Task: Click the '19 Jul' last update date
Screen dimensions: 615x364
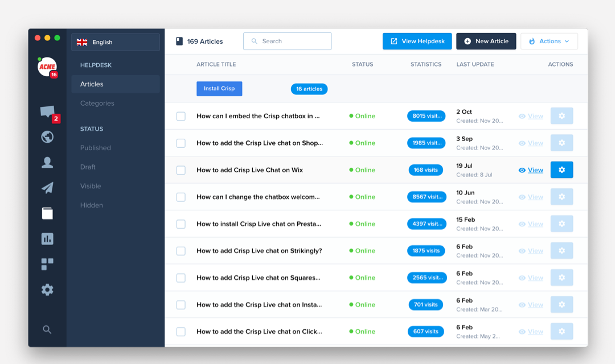Action: (465, 166)
